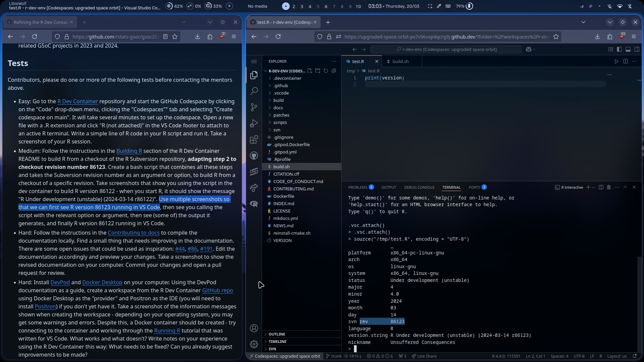Viewport: 644px width, 362px height.
Task: Open the clock showing Thursday, 20/03
Action: click(394, 6)
